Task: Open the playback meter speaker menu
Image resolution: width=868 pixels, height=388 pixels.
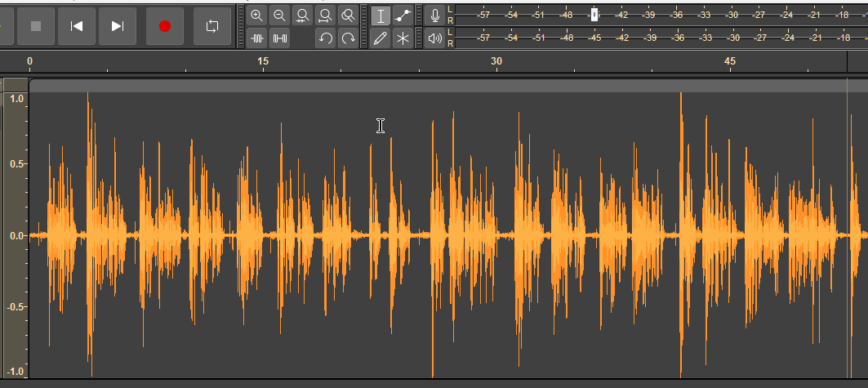Action: tap(435, 38)
